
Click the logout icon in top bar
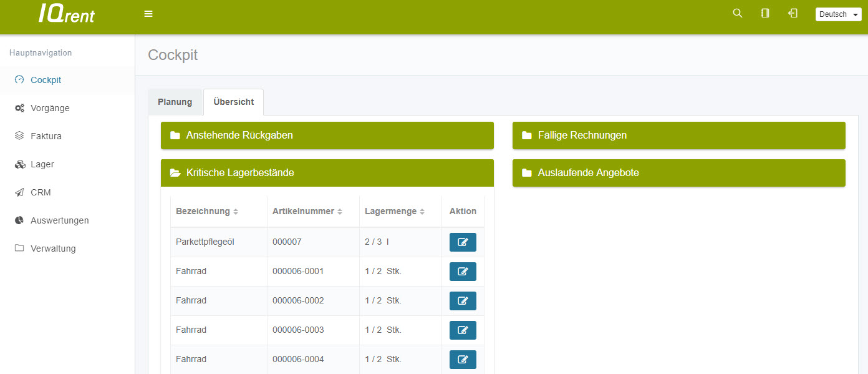tap(793, 13)
